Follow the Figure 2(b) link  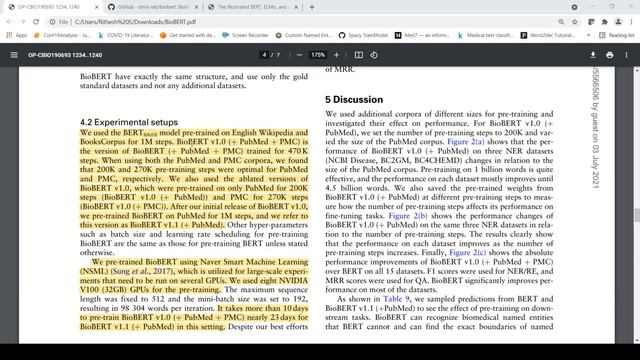[408, 216]
